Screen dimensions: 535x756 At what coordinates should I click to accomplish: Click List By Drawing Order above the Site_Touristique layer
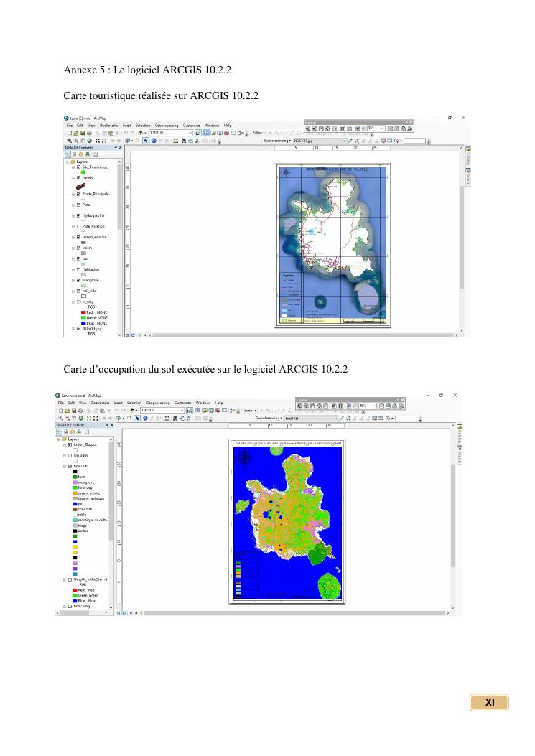[x=68, y=154]
